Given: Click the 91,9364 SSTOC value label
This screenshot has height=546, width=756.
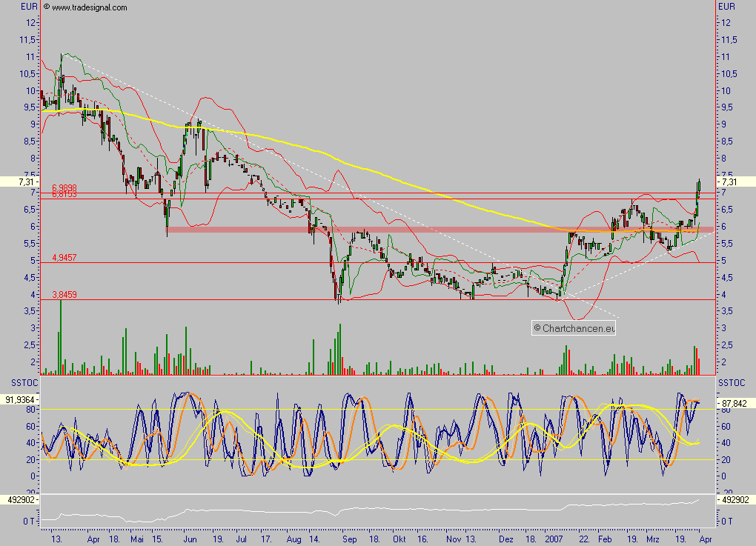Looking at the screenshot, I should click(x=20, y=399).
